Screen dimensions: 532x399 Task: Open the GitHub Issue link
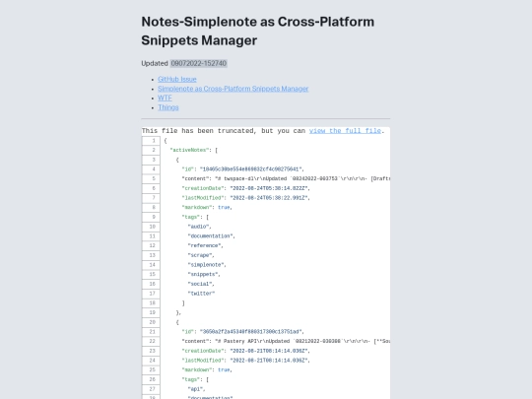point(177,79)
